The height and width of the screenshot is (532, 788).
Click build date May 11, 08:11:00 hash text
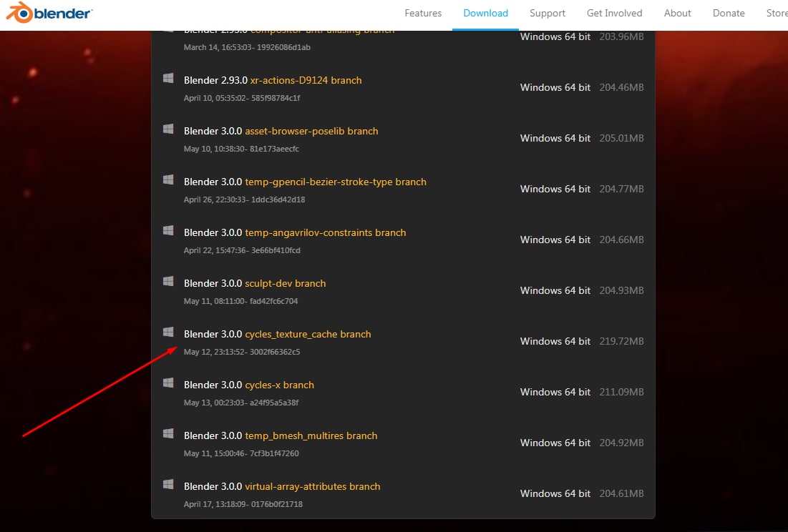pyautogui.click(x=240, y=301)
